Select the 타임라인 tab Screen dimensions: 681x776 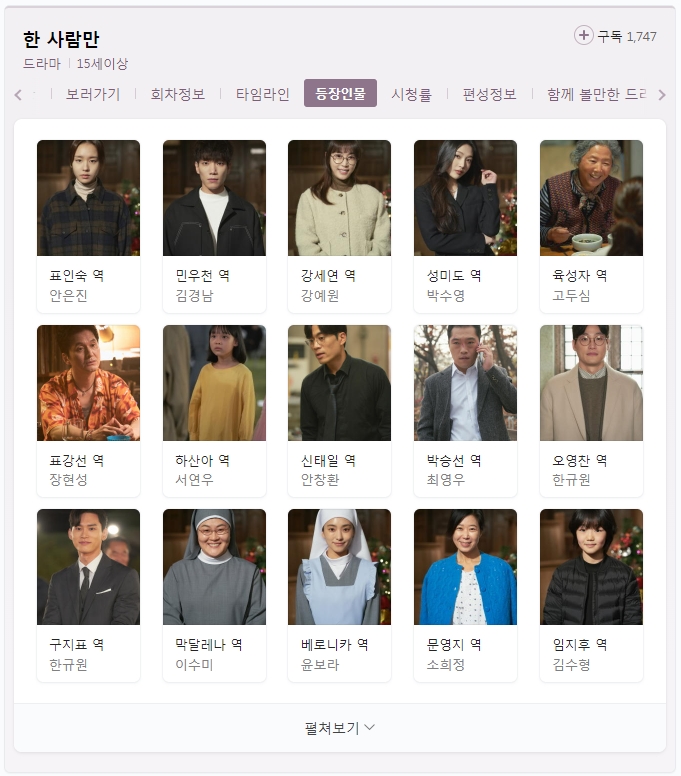point(262,94)
